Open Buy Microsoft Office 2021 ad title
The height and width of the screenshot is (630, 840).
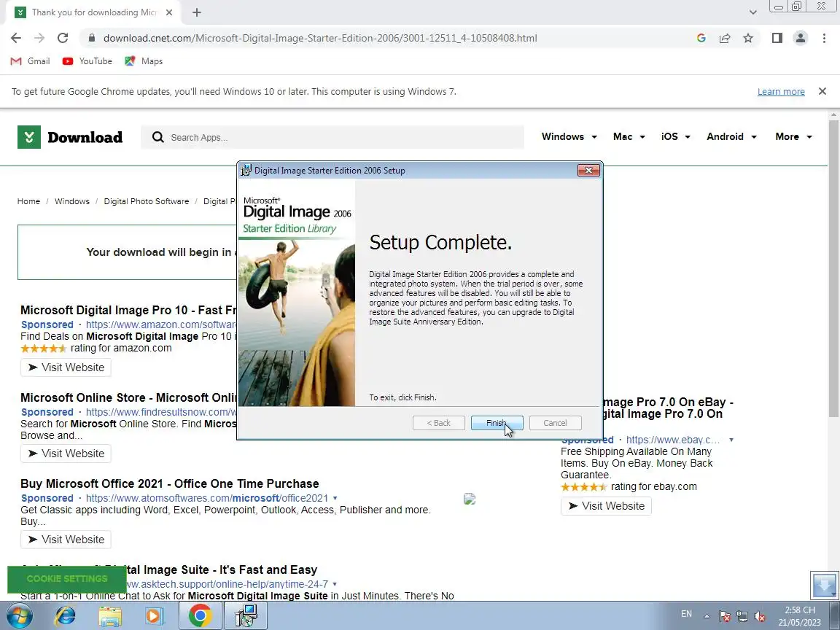pos(170,483)
